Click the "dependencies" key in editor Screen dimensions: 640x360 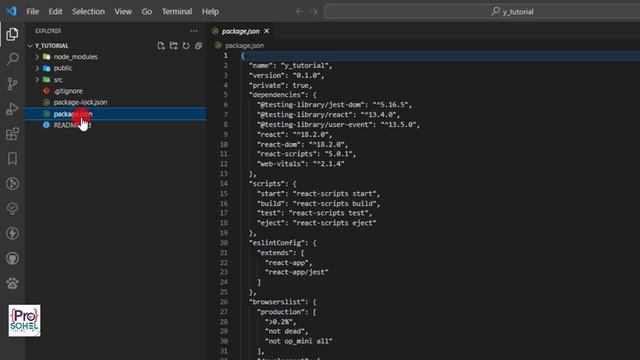click(277, 95)
